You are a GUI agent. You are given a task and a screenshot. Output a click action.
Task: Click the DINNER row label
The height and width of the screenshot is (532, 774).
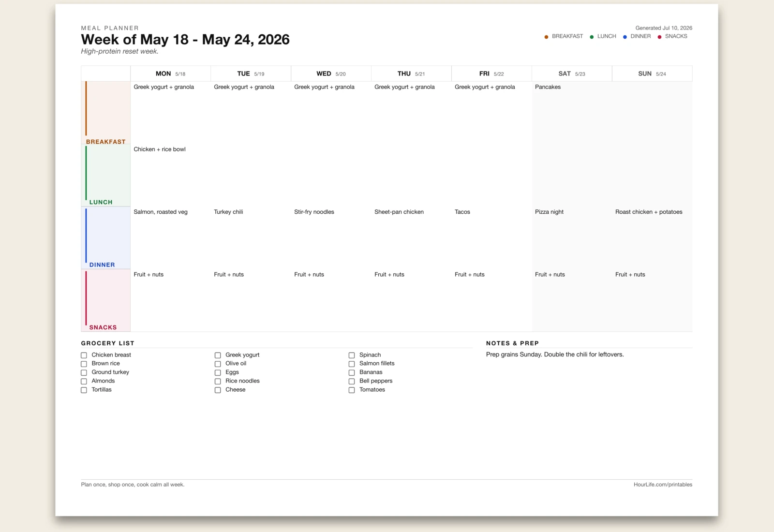[102, 265]
